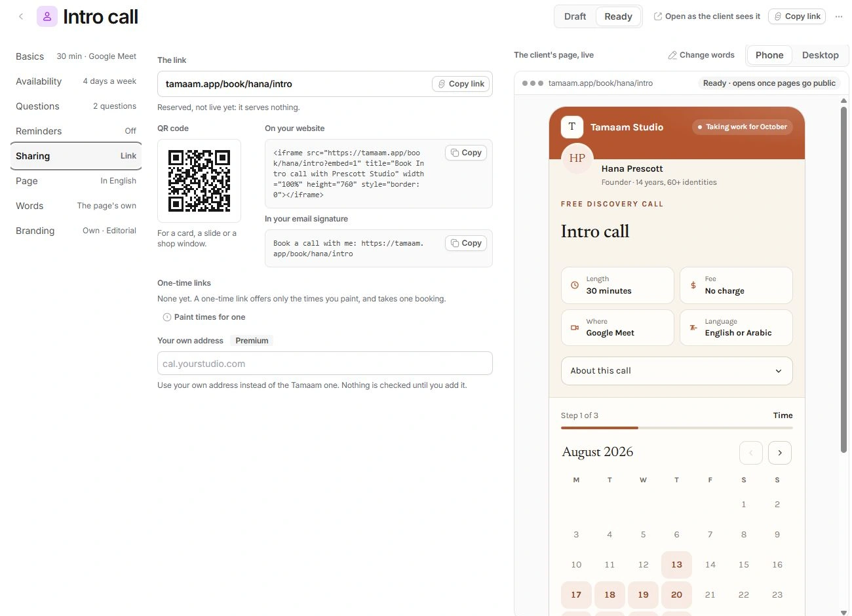This screenshot has height=616, width=852.
Task: Select August 20 in the calendar
Action: coord(677,595)
